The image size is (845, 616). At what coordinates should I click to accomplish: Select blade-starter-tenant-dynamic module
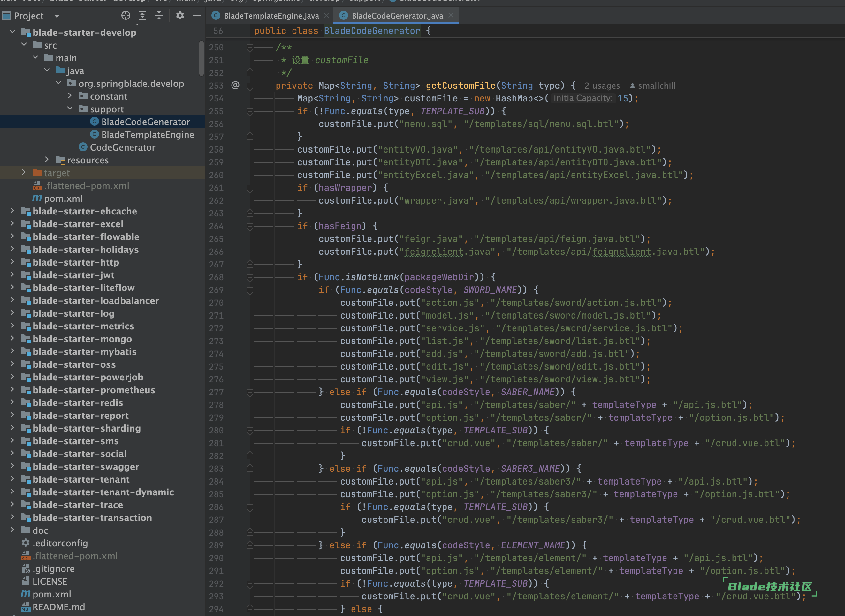(x=103, y=492)
